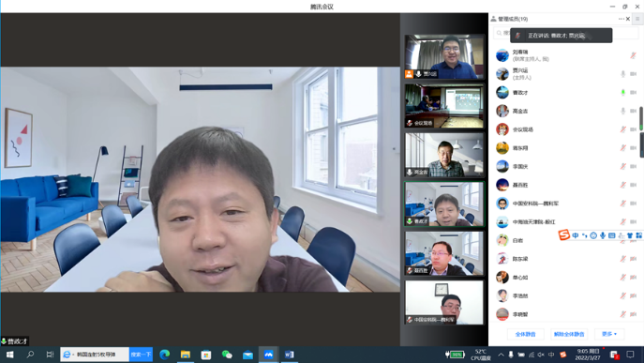Screen dimensions: 644x363
Task: Click the Sogou voice input microphone icon
Action: pos(603,235)
